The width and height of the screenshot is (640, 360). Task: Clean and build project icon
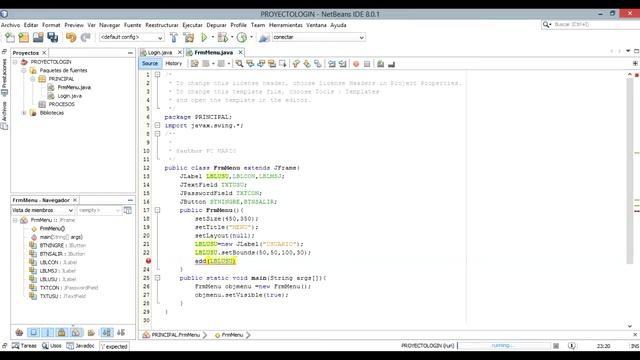[189, 38]
